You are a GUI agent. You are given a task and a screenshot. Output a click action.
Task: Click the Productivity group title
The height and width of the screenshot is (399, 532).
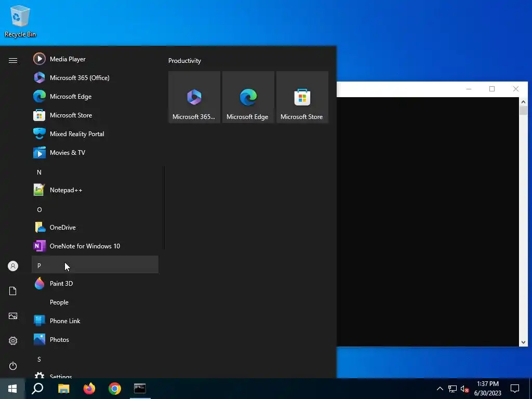point(184,61)
